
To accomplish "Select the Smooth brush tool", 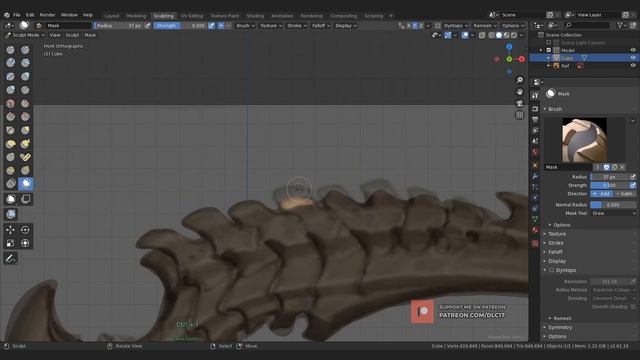I will (x=11, y=103).
